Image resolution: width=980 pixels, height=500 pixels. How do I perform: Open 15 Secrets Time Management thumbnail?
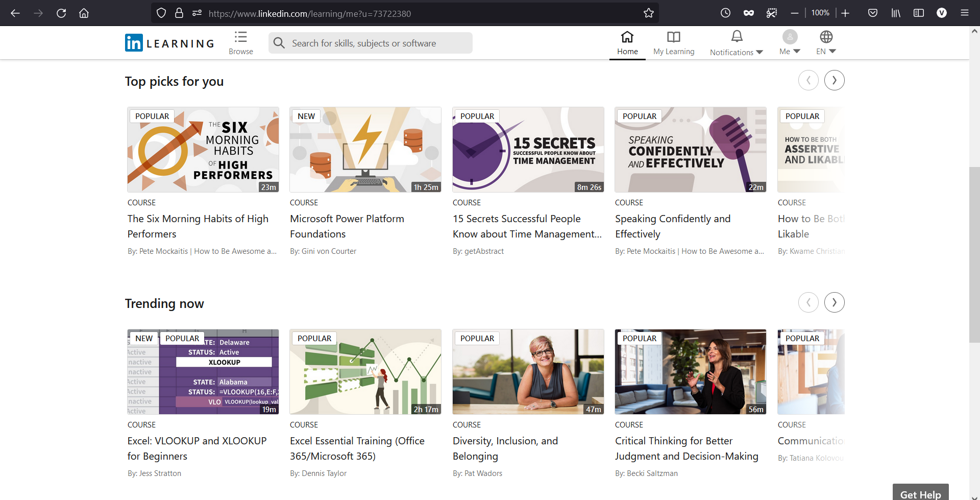528,150
